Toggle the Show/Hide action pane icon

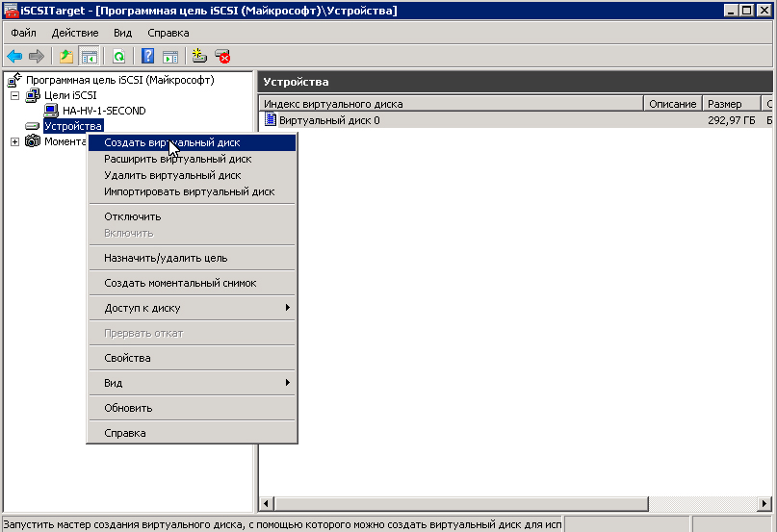click(170, 57)
